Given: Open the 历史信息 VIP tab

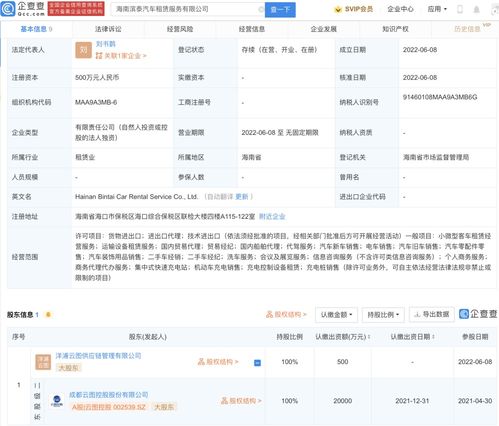Looking at the screenshot, I should pos(467,29).
